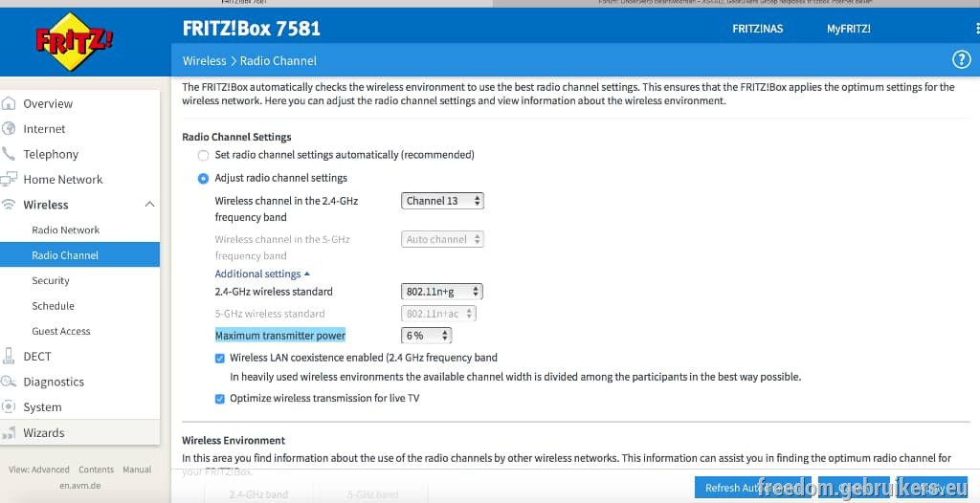Click the Diagnostics icon
Image resolution: width=980 pixels, height=503 pixels.
tap(9, 382)
